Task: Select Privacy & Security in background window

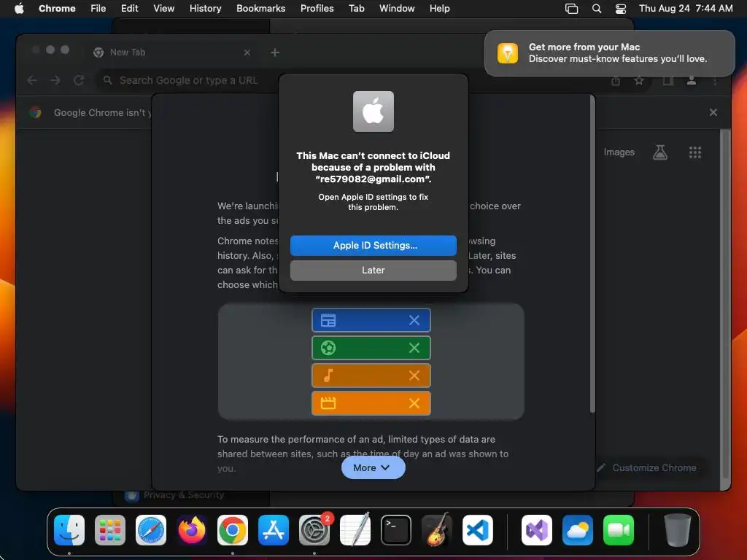Action: (x=183, y=495)
